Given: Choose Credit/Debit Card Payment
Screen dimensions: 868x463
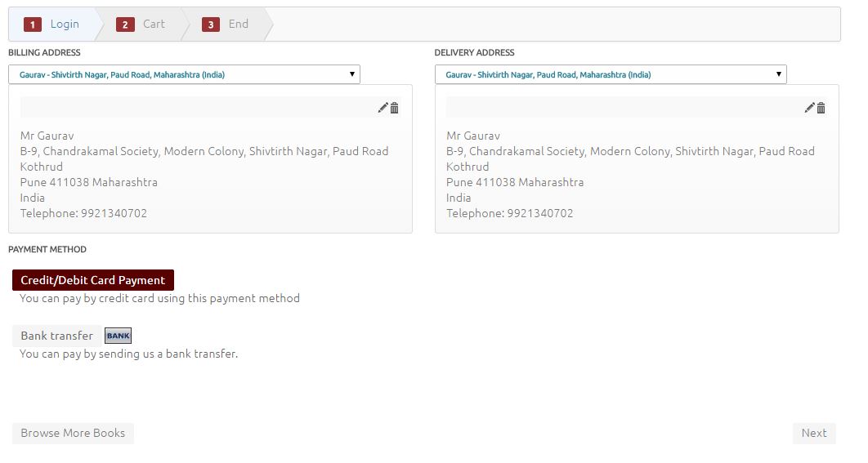Looking at the screenshot, I should click(93, 280).
